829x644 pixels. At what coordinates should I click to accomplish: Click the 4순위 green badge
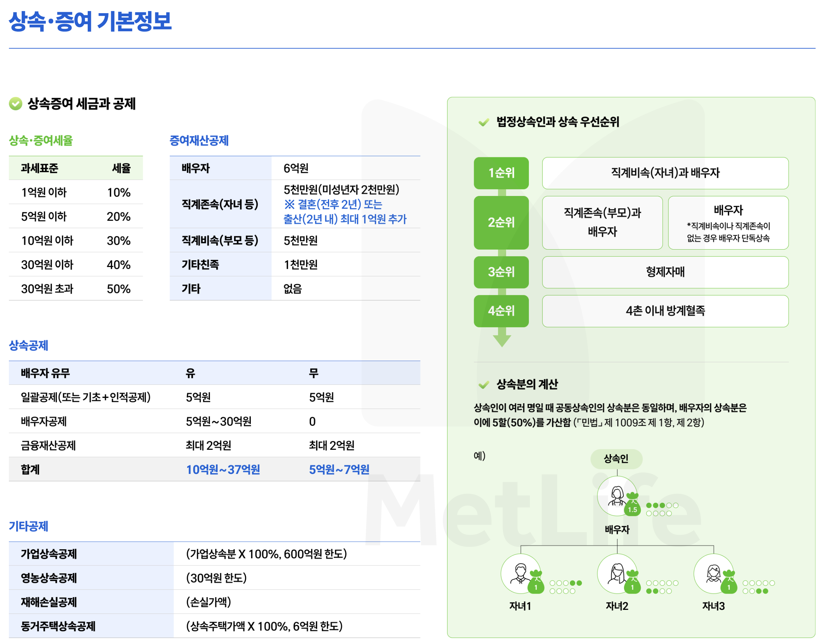click(501, 311)
